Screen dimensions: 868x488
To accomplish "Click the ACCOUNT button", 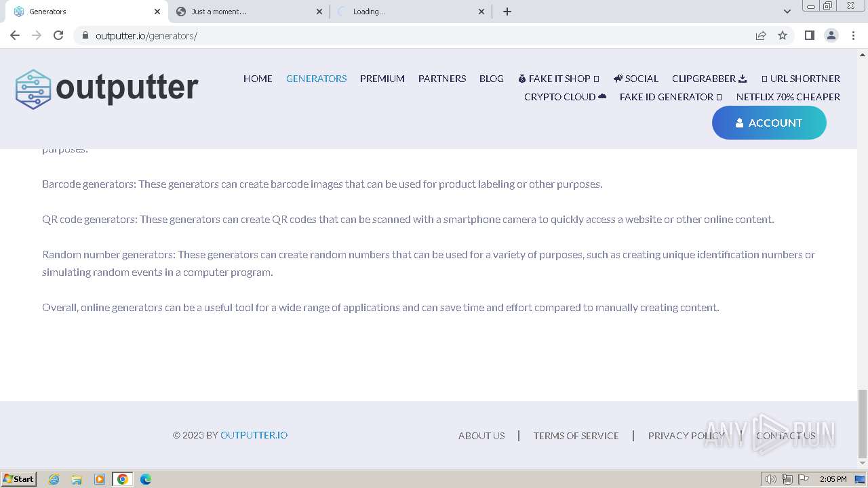I will 769,123.
